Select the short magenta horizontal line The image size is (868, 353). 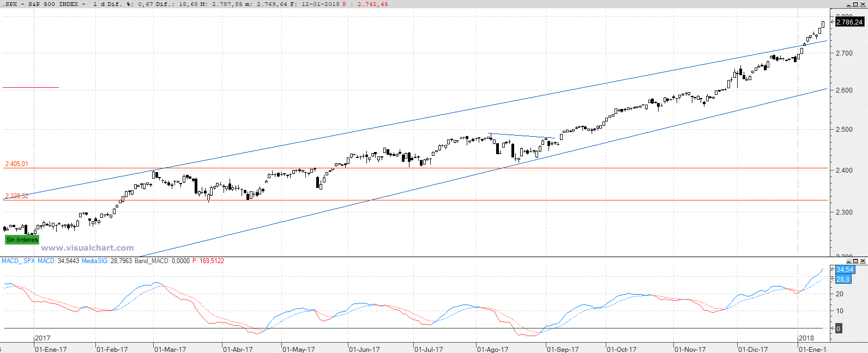(31, 87)
